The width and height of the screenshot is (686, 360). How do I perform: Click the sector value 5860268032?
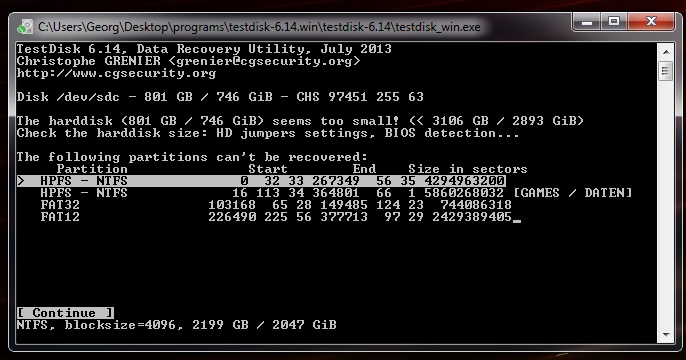click(464, 193)
